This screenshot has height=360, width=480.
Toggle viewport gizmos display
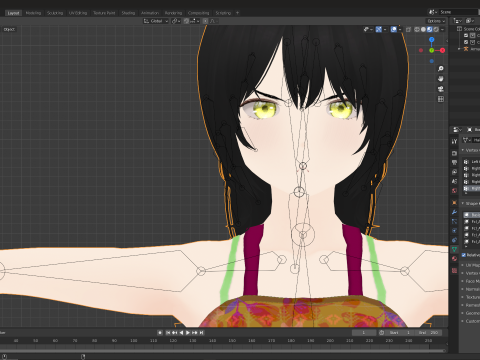tap(379, 29)
